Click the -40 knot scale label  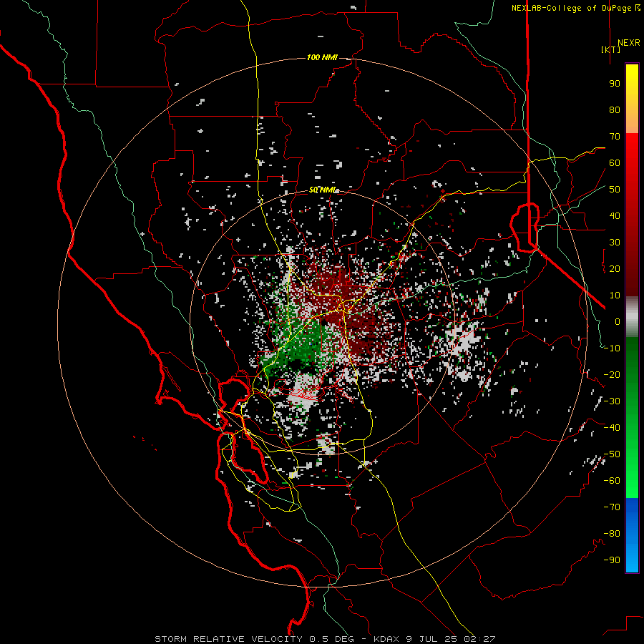[x=612, y=428]
